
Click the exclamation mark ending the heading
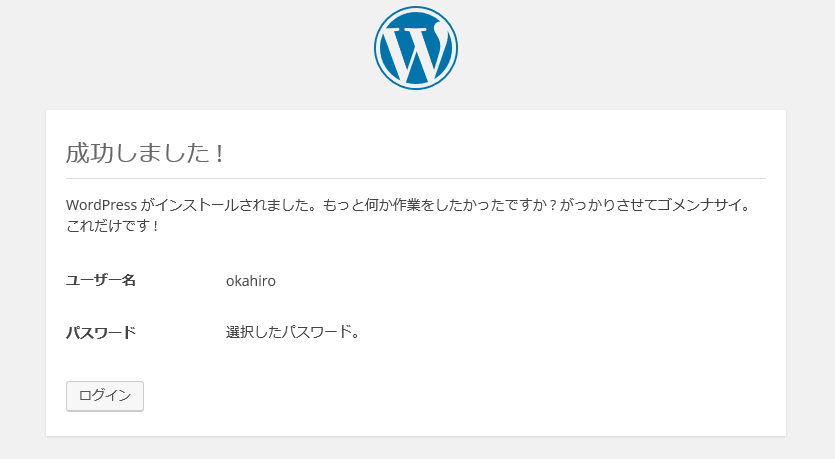click(219, 153)
